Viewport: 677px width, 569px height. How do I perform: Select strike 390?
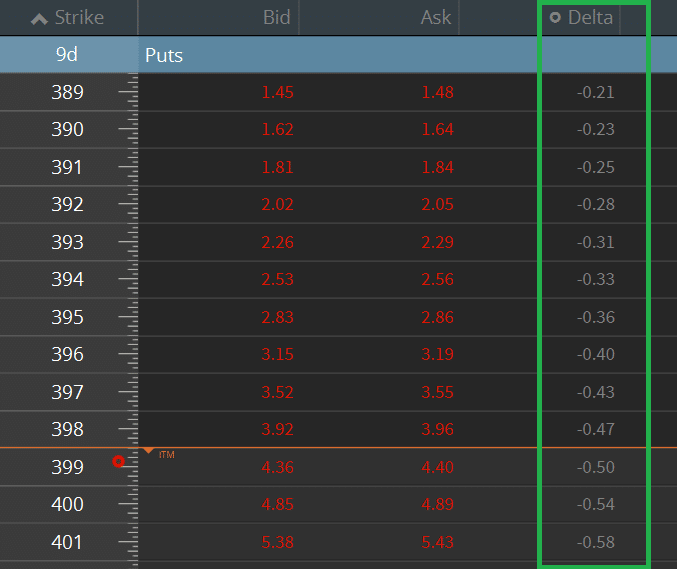tap(67, 130)
